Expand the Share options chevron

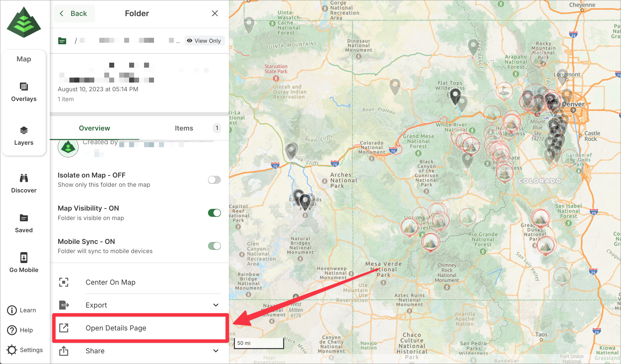click(216, 351)
